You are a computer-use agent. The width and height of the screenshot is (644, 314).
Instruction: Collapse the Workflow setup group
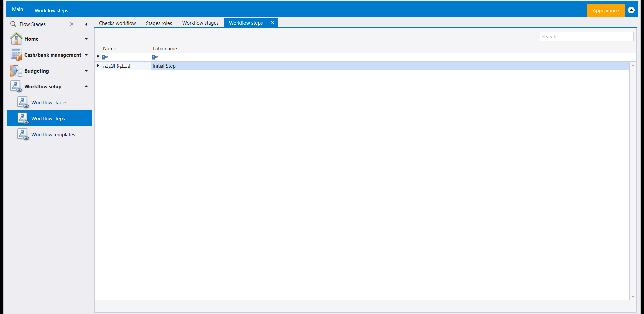86,86
